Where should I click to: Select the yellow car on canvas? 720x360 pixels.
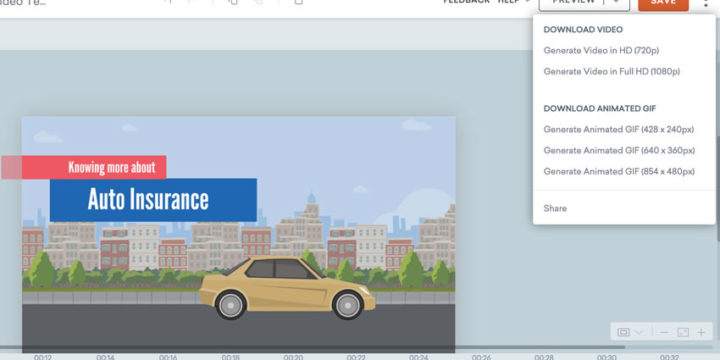pyautogui.click(x=287, y=288)
